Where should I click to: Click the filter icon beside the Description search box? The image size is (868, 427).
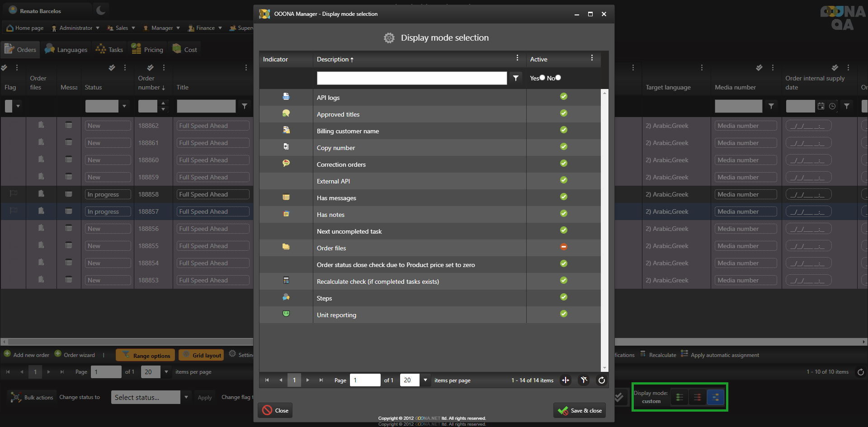pyautogui.click(x=515, y=78)
